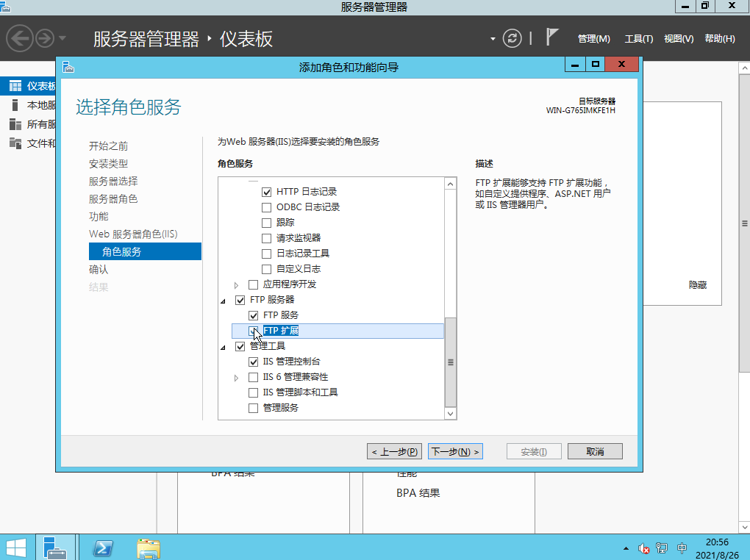The height and width of the screenshot is (560, 750).
Task: Click the wizard title bar icon
Action: [x=68, y=67]
